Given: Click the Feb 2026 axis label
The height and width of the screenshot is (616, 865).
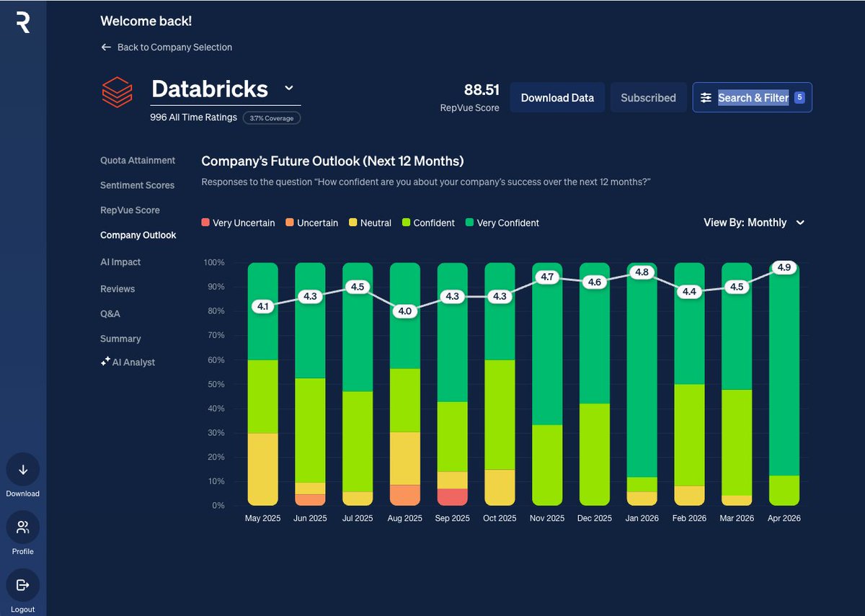Looking at the screenshot, I should [x=689, y=518].
